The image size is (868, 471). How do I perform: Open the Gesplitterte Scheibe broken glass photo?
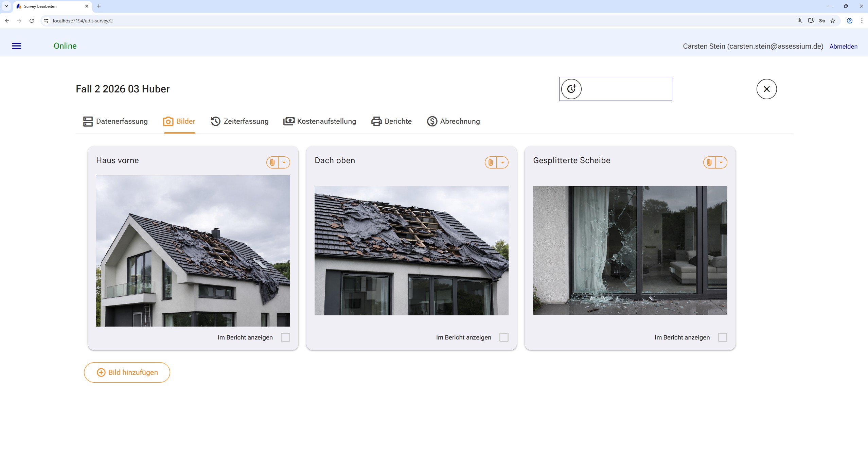tap(630, 250)
